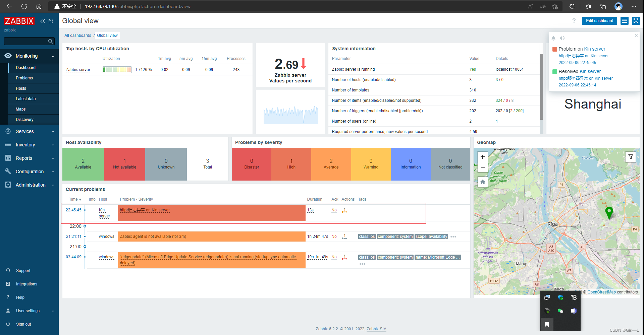Open Integrations in the sidebar
Viewport: 644px width, 335px height.
click(26, 284)
